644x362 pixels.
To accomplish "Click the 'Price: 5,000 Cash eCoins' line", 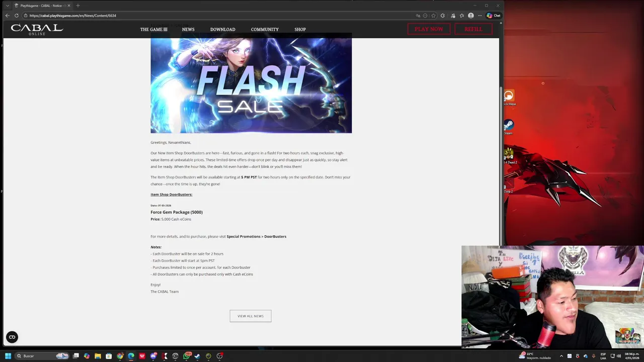I will 171,219.
